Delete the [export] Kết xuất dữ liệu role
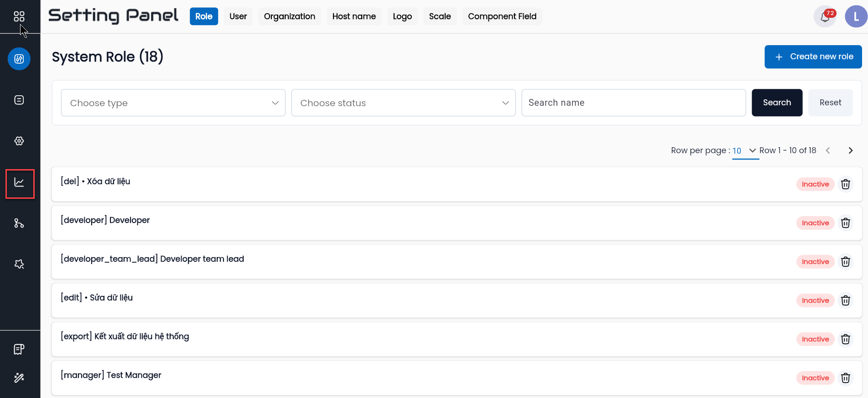Viewport: 868px width, 398px height. tap(846, 339)
